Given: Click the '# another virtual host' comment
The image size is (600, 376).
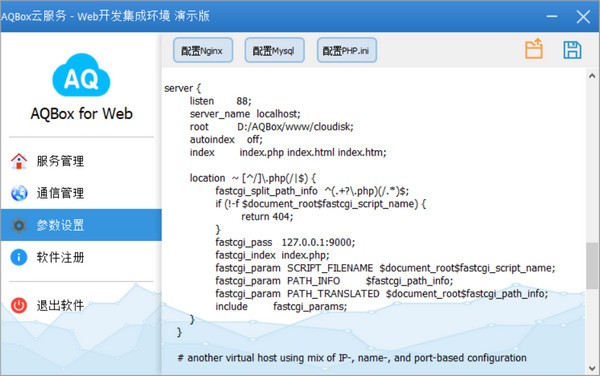Looking at the screenshot, I should (x=352, y=358).
